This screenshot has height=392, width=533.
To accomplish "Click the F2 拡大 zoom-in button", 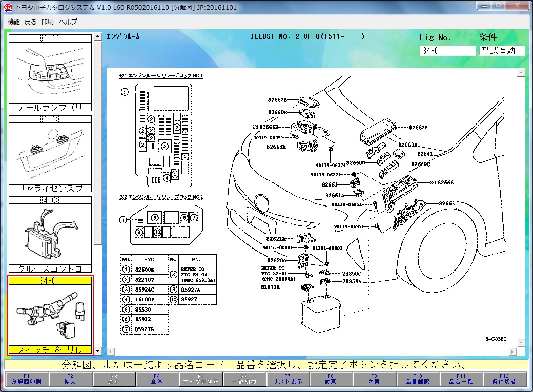I will pos(70,379).
